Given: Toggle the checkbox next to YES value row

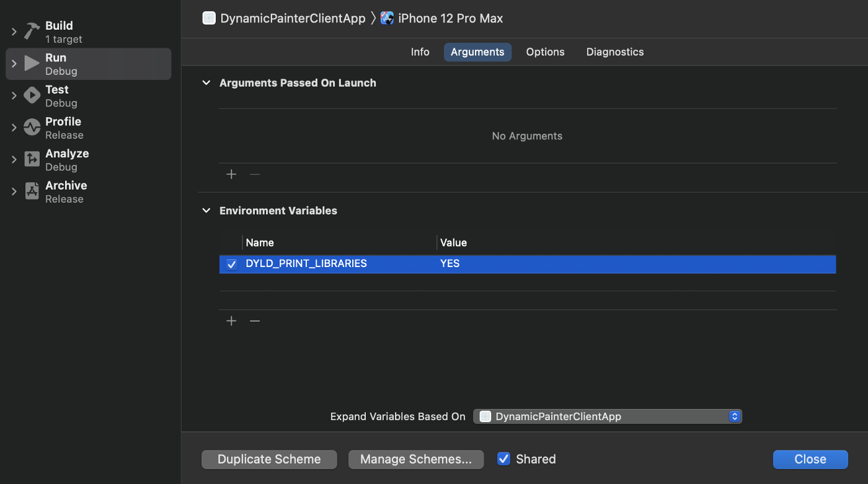Looking at the screenshot, I should (x=231, y=264).
